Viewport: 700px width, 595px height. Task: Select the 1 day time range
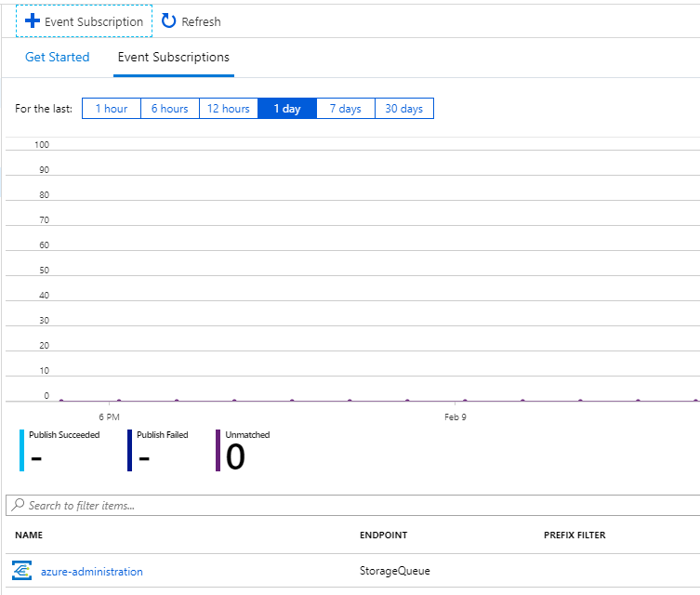point(287,109)
